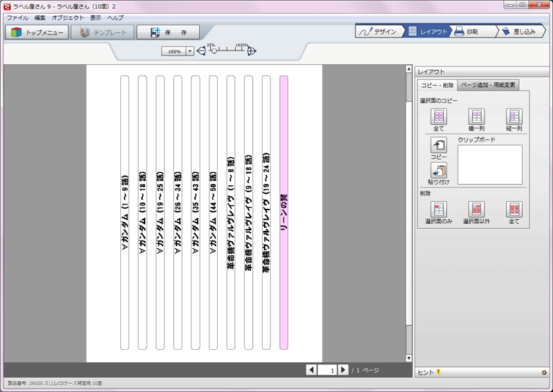The width and height of the screenshot is (553, 392).
Task: Select the ∀ガンダム (26～34話) label
Action: click(178, 212)
